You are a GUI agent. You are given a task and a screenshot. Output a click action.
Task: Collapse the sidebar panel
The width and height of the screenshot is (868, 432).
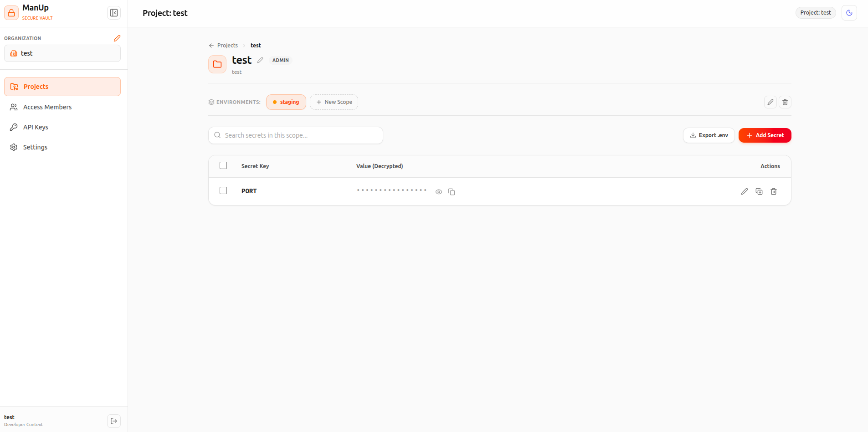[114, 13]
